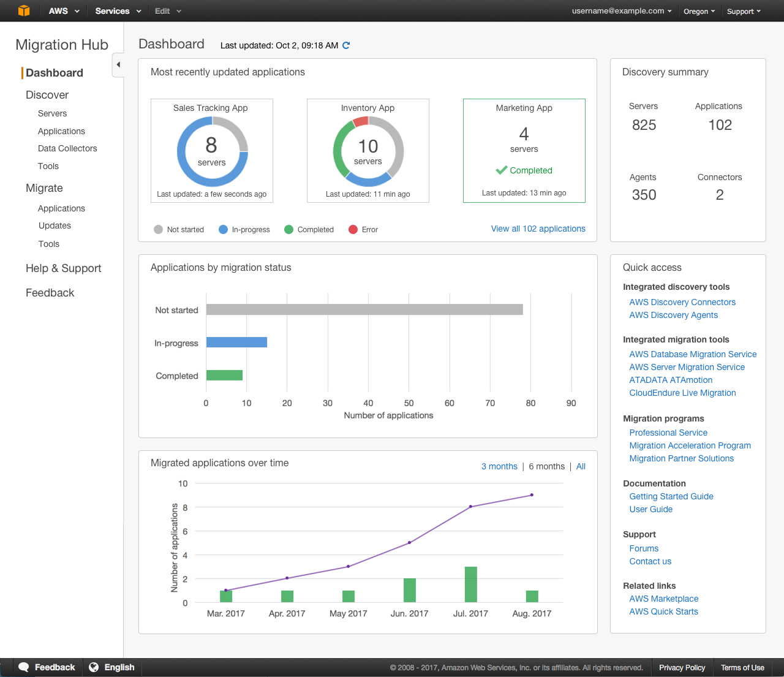Click the blue In-progress legend swatch
Viewport: 784px width, 677px height.
point(223,229)
